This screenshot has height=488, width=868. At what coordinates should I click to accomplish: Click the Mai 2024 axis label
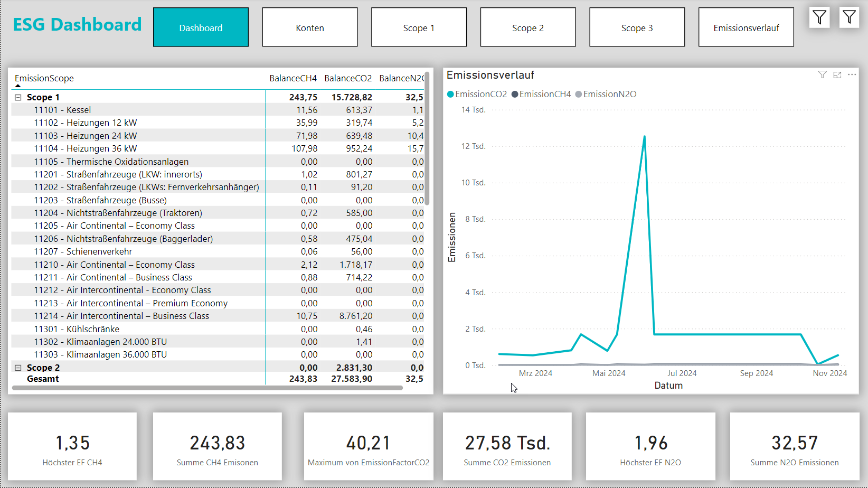pyautogui.click(x=609, y=373)
